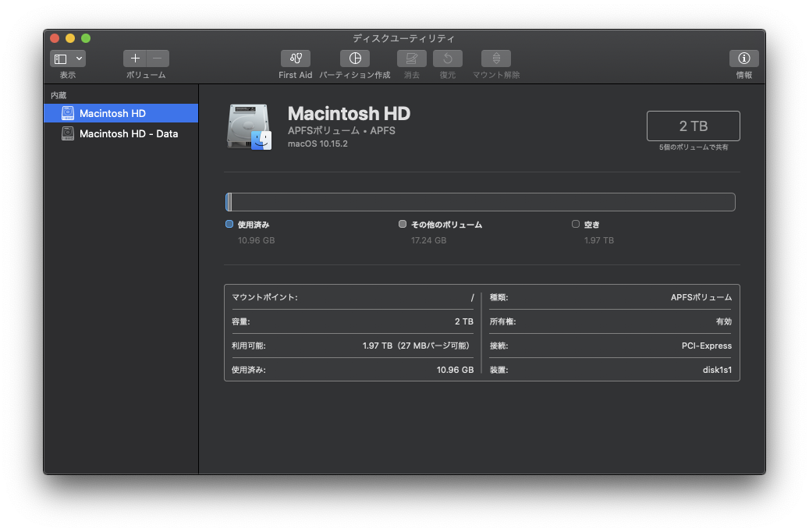
Task: Click the large Macintosh HD drive icon
Action: 249,126
